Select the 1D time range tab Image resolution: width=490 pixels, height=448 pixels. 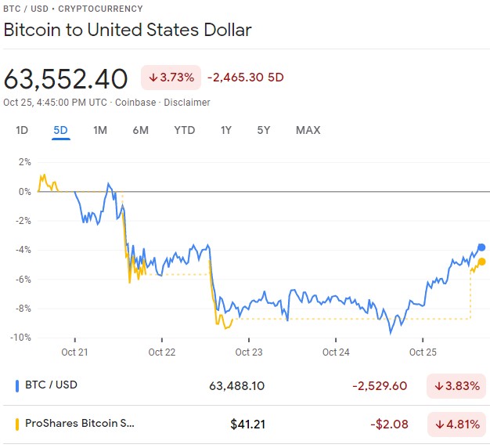[22, 130]
